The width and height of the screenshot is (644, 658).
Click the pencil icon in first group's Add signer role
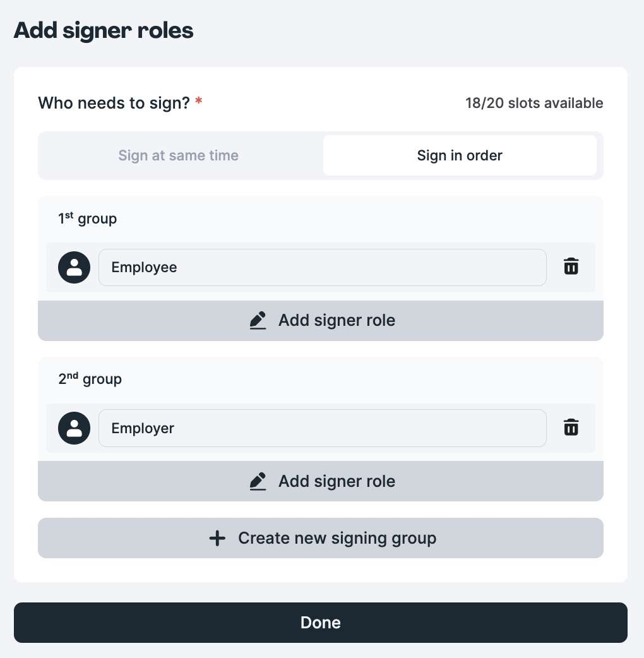pos(258,320)
